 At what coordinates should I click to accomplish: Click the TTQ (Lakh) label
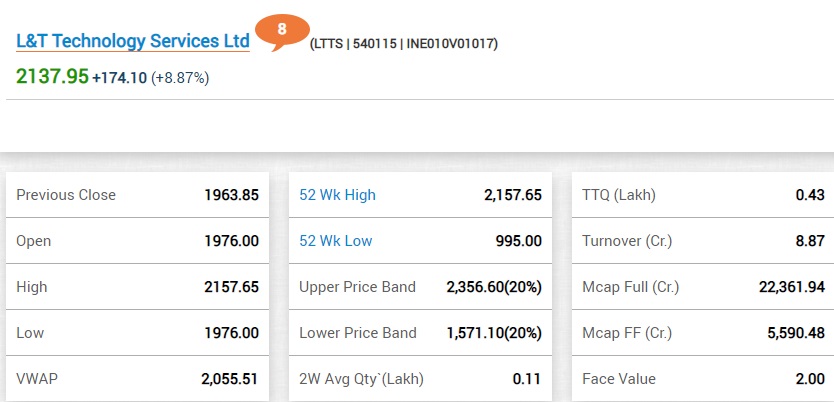[619, 195]
